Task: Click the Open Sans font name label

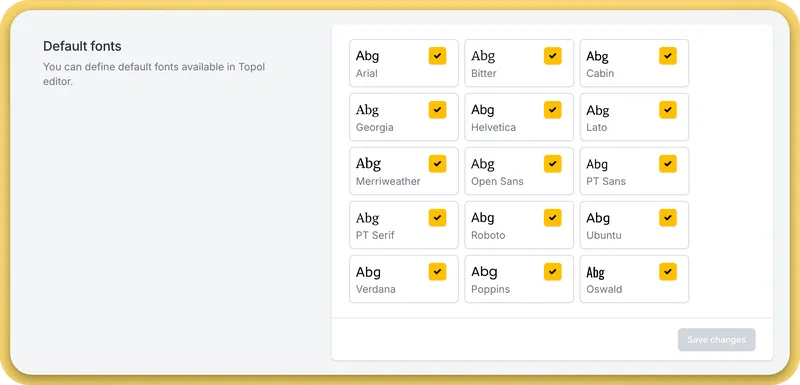Action: [x=497, y=182]
